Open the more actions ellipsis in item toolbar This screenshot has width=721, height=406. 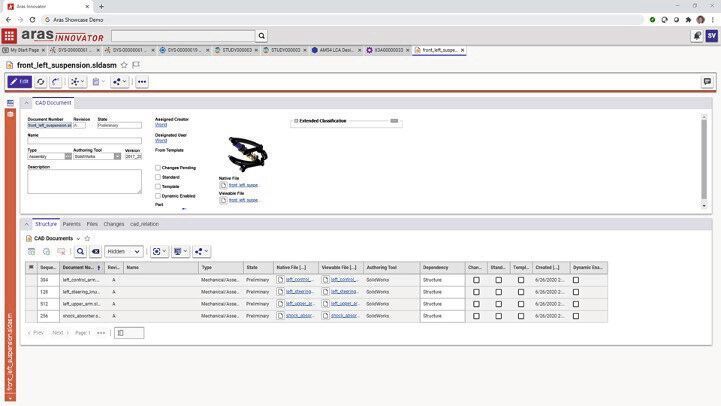(x=142, y=82)
